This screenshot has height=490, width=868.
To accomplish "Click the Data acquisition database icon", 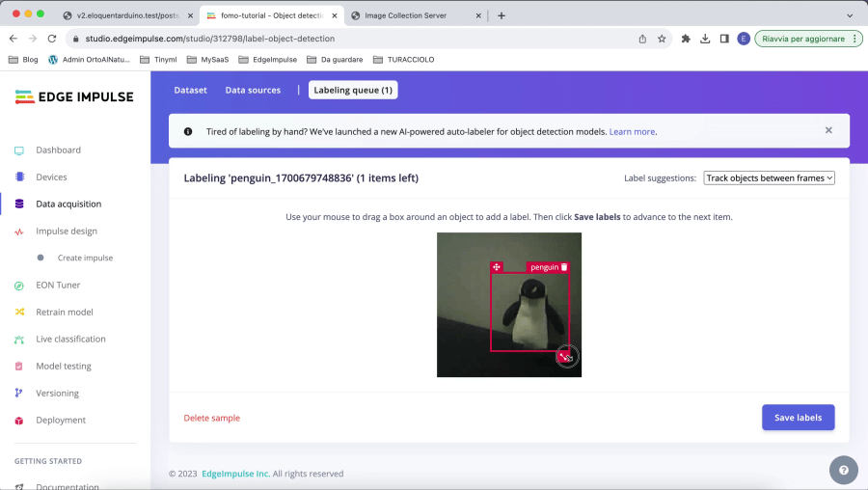I will tap(19, 204).
